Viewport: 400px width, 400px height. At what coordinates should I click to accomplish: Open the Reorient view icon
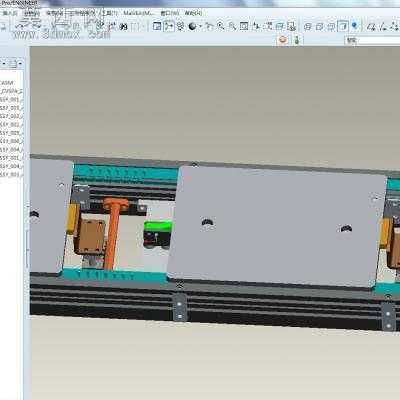(x=256, y=26)
